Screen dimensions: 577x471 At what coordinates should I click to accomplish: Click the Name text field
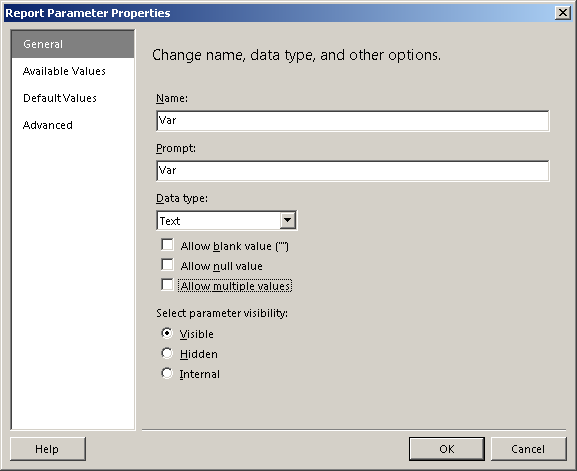353,121
